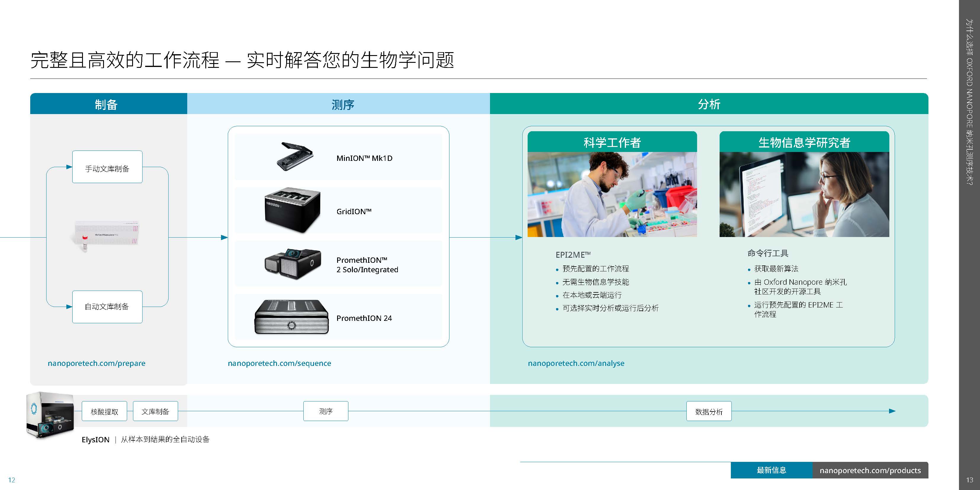Open the nanoporetech.com/prepare link
The image size is (980, 490).
point(97,363)
